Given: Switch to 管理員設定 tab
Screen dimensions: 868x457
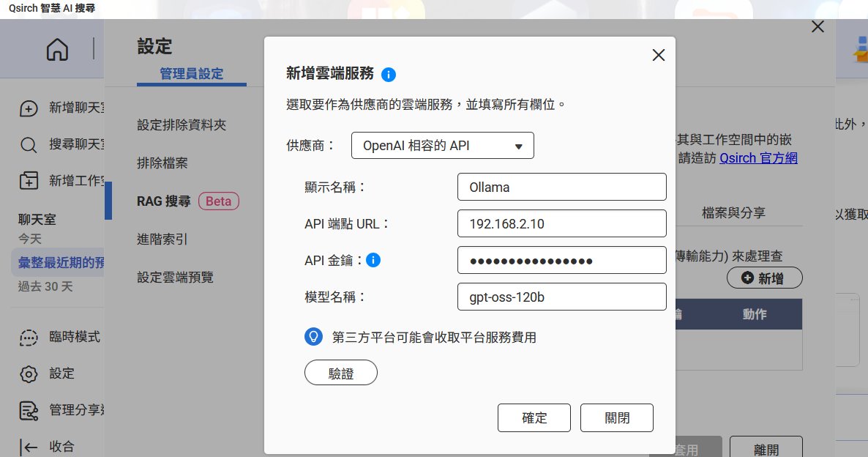Looking at the screenshot, I should (191, 74).
